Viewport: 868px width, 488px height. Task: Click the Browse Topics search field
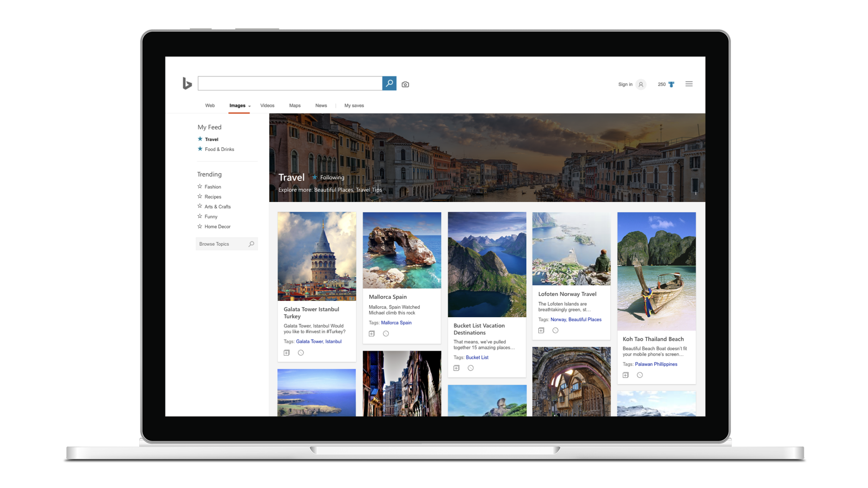222,244
